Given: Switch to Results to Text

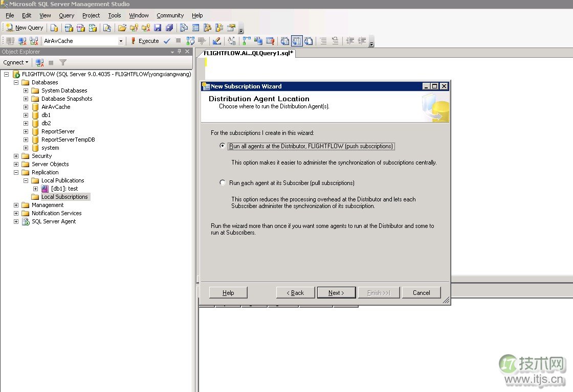Looking at the screenshot, I should (x=285, y=41).
